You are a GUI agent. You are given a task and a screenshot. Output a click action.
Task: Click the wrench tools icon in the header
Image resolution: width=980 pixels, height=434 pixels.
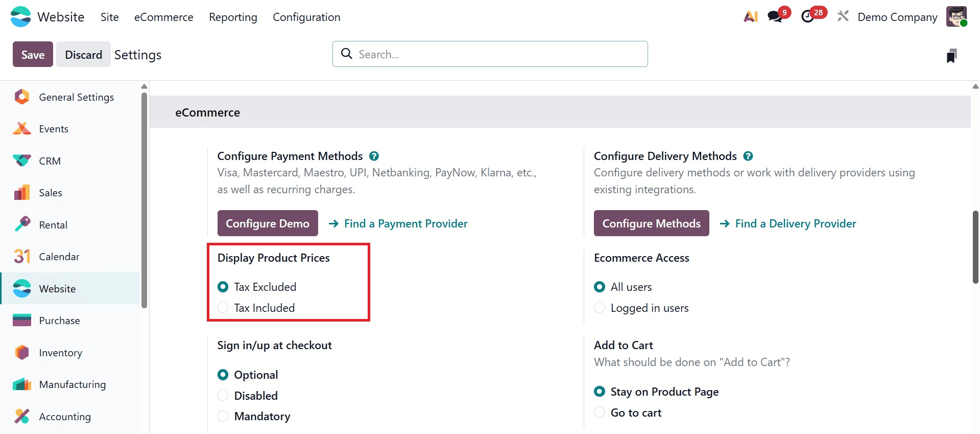(x=842, y=16)
